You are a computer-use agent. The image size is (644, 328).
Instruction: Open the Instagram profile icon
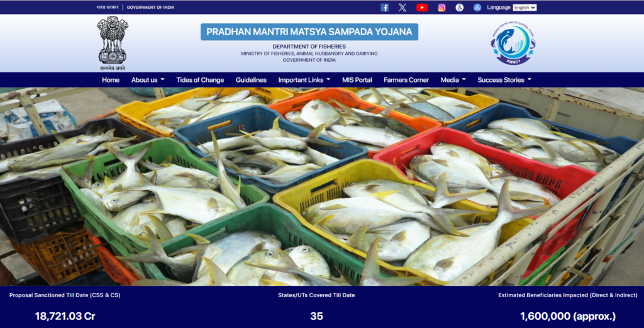coord(441,8)
